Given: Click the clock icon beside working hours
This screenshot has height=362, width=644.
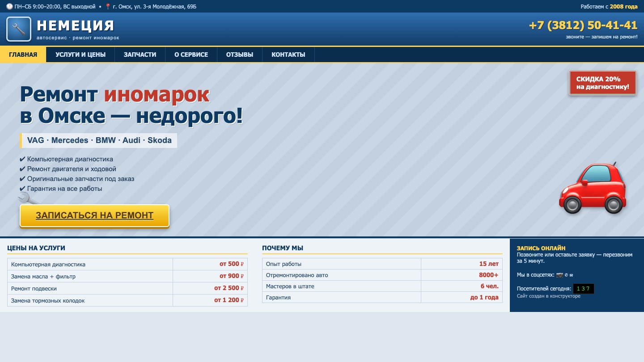Looking at the screenshot, I should [9, 7].
